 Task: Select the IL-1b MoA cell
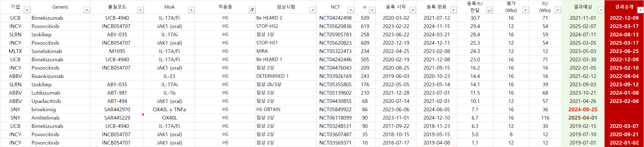point(169,93)
